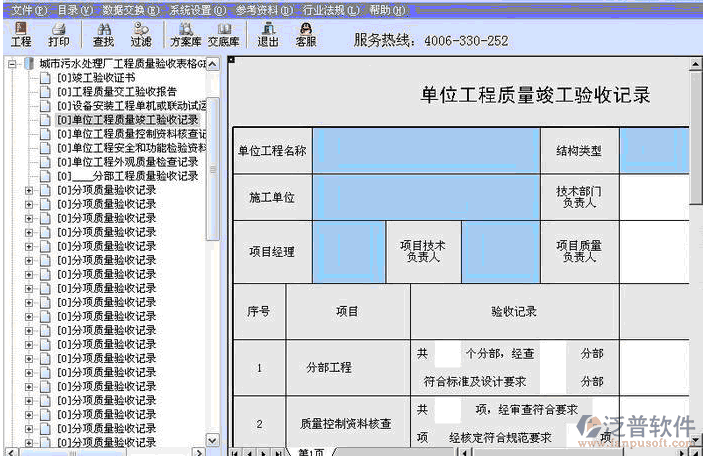
Task: Open the 行业法规 menu
Action: pos(331,10)
